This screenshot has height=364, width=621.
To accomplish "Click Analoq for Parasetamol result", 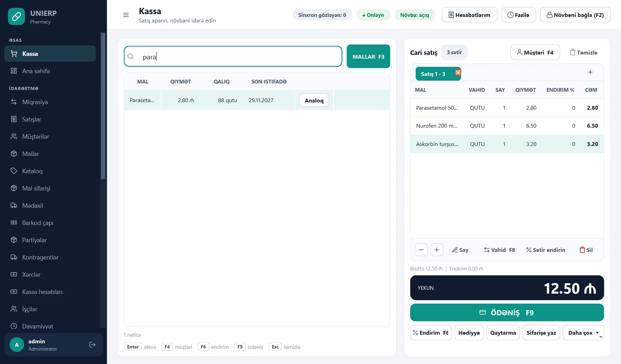I will click(x=314, y=100).
